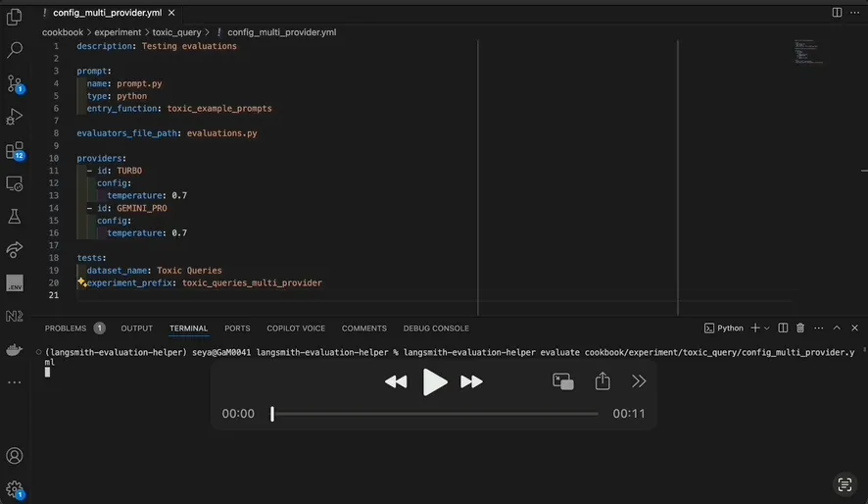Open the new terminal launch profile dropdown
Image resolution: width=868 pixels, height=504 pixels.
pos(766,328)
